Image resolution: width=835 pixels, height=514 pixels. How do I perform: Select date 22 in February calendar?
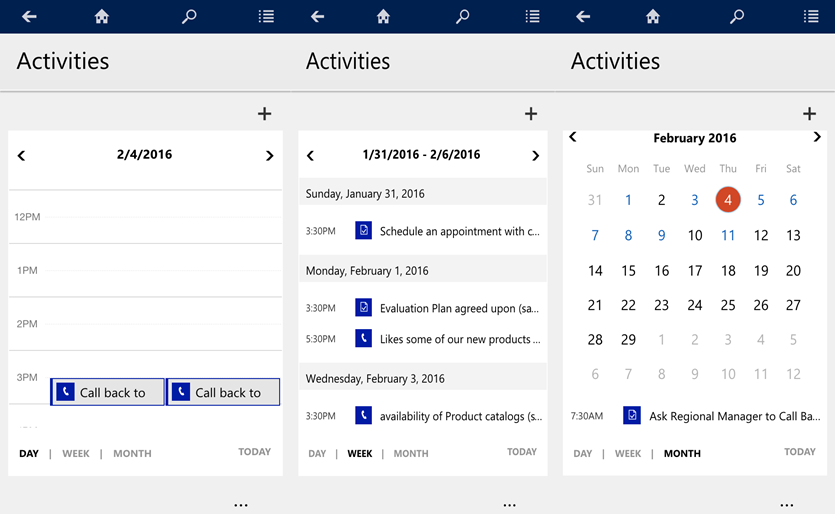[x=628, y=305]
